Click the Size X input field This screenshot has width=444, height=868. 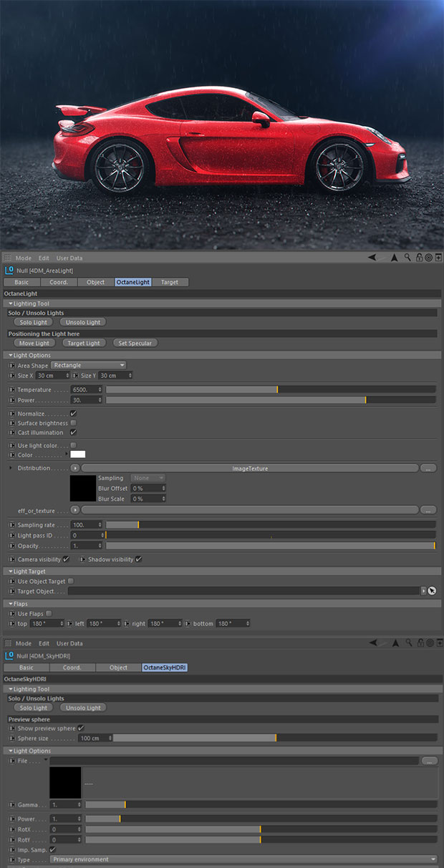(x=54, y=376)
